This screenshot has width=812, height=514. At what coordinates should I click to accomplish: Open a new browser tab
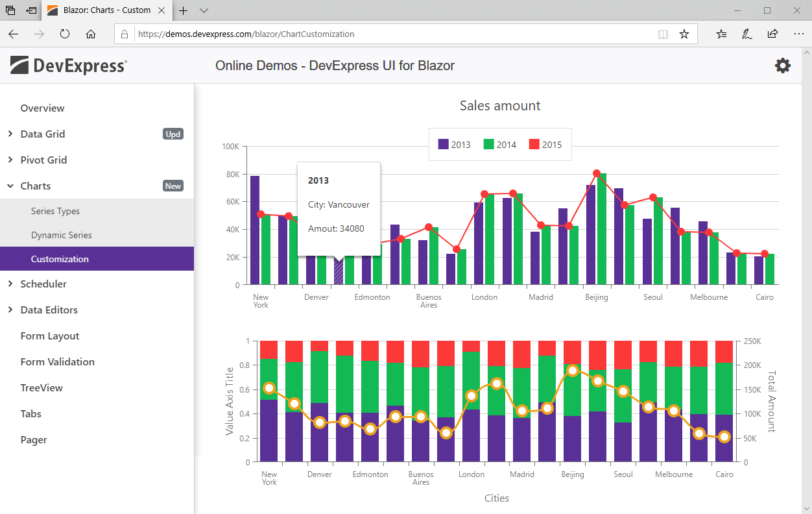pyautogui.click(x=184, y=10)
